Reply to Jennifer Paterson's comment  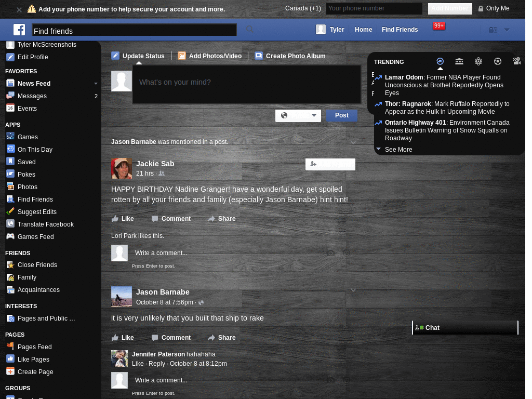pyautogui.click(x=157, y=364)
